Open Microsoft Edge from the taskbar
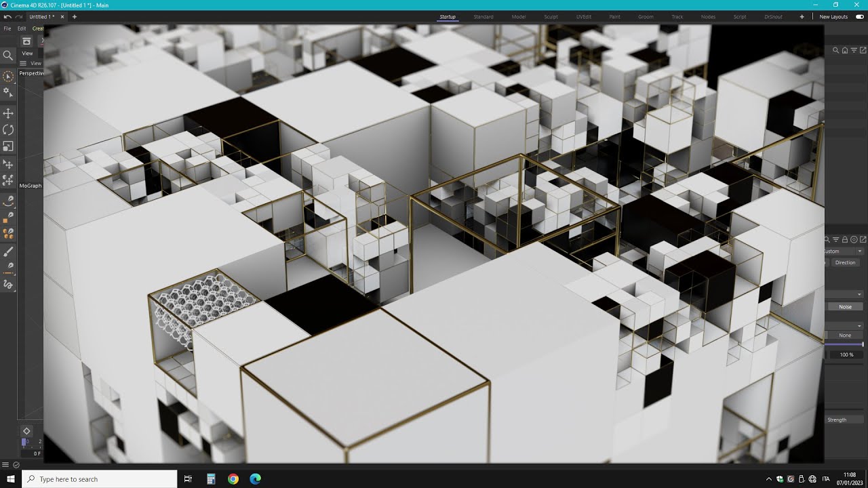The image size is (868, 488). pos(255,479)
